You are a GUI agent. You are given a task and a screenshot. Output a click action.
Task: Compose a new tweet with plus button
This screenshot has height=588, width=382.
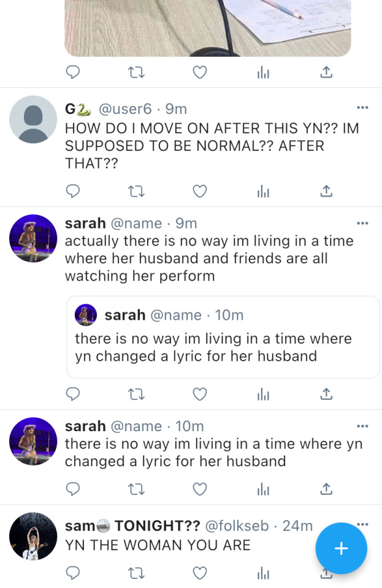341,548
